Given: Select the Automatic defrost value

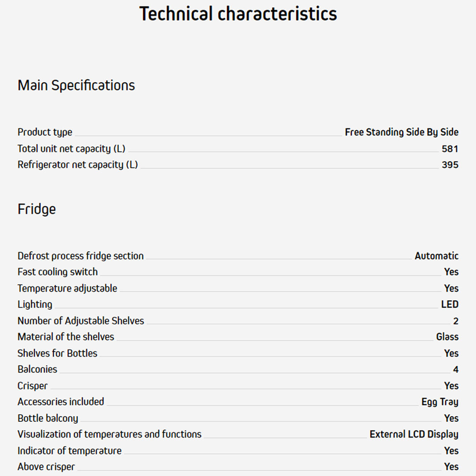Looking at the screenshot, I should [x=436, y=256].
